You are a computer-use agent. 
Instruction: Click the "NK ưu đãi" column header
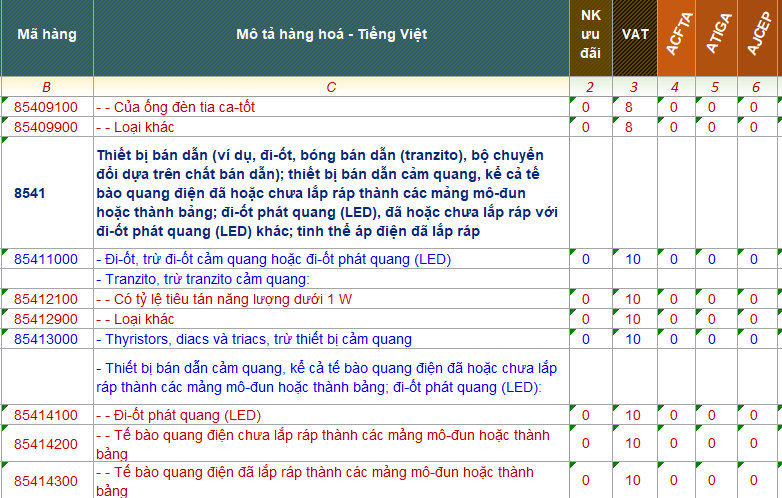(590, 35)
